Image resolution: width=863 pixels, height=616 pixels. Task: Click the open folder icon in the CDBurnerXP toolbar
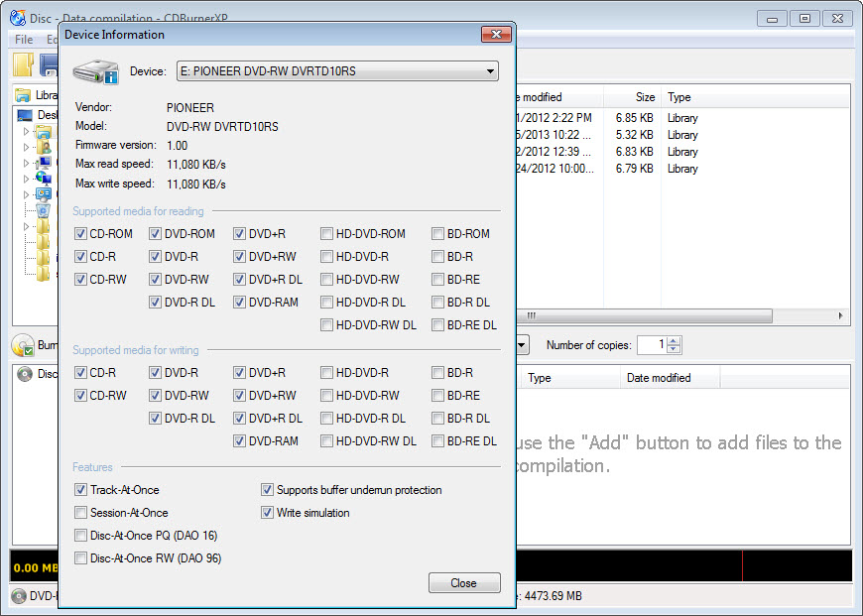tap(23, 64)
